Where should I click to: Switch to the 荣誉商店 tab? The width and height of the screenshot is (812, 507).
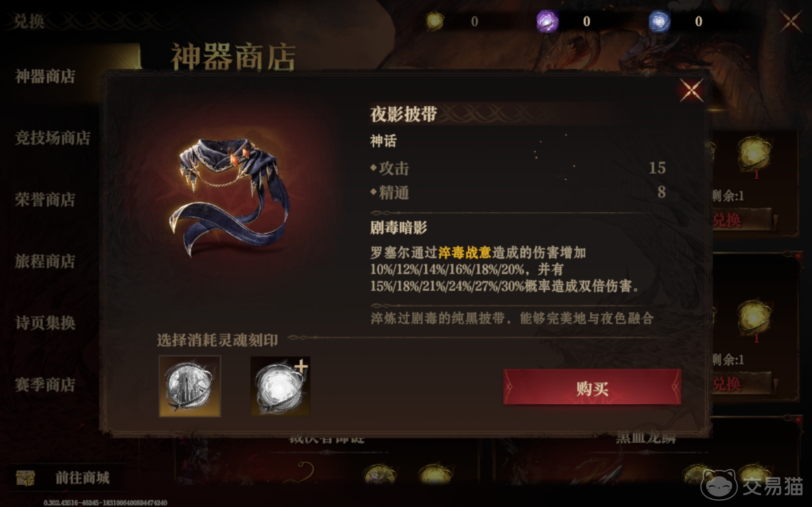pyautogui.click(x=45, y=200)
